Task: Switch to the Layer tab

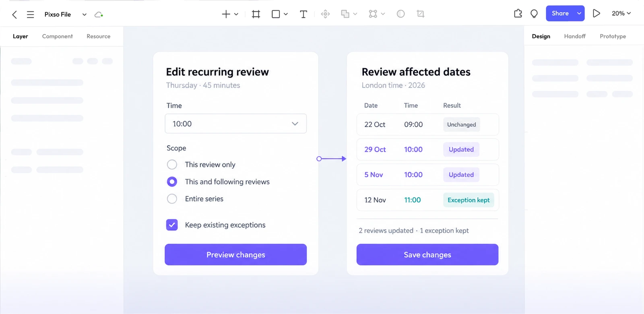Action: (x=20, y=36)
